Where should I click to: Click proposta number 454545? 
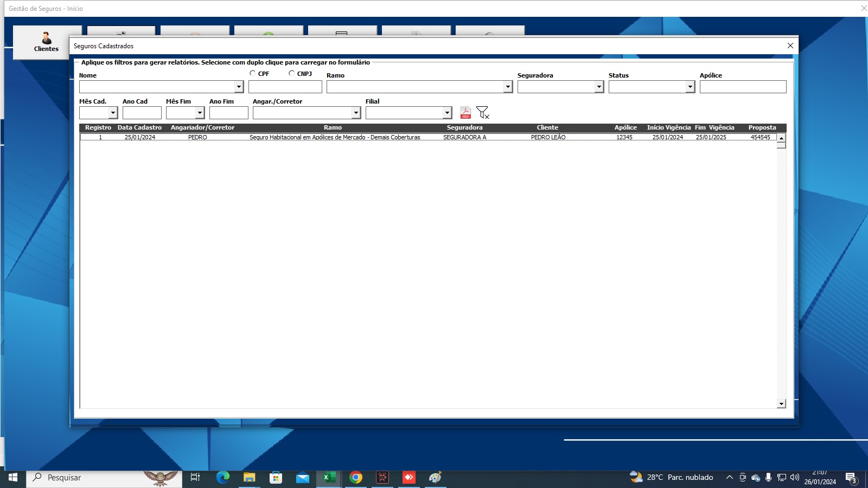pos(760,137)
